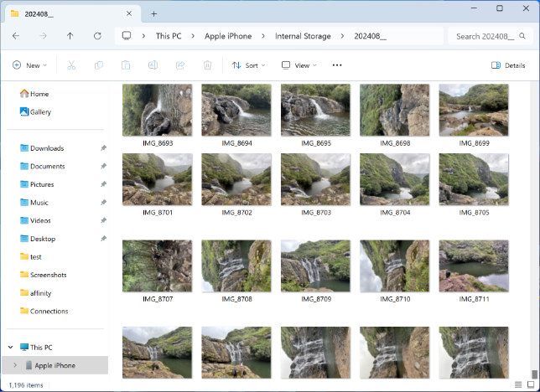This screenshot has height=392, width=540.
Task: Click the Paste clipboard icon
Action: [126, 65]
